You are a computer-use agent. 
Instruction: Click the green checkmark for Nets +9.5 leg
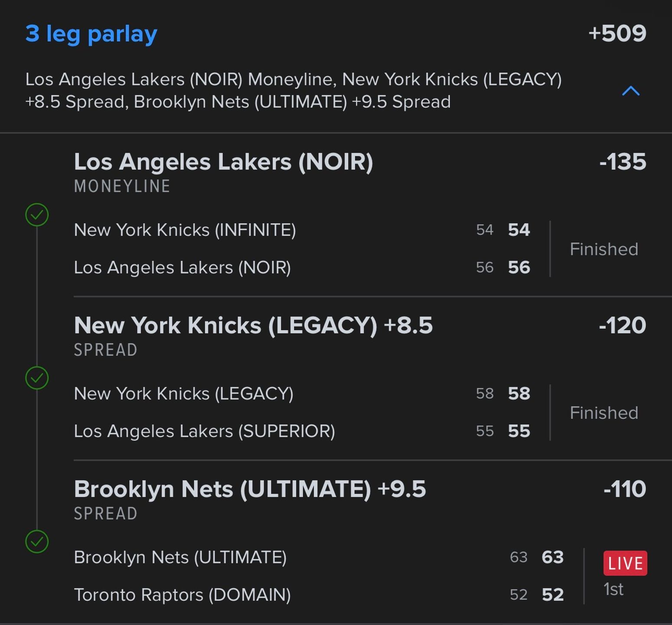point(37,541)
